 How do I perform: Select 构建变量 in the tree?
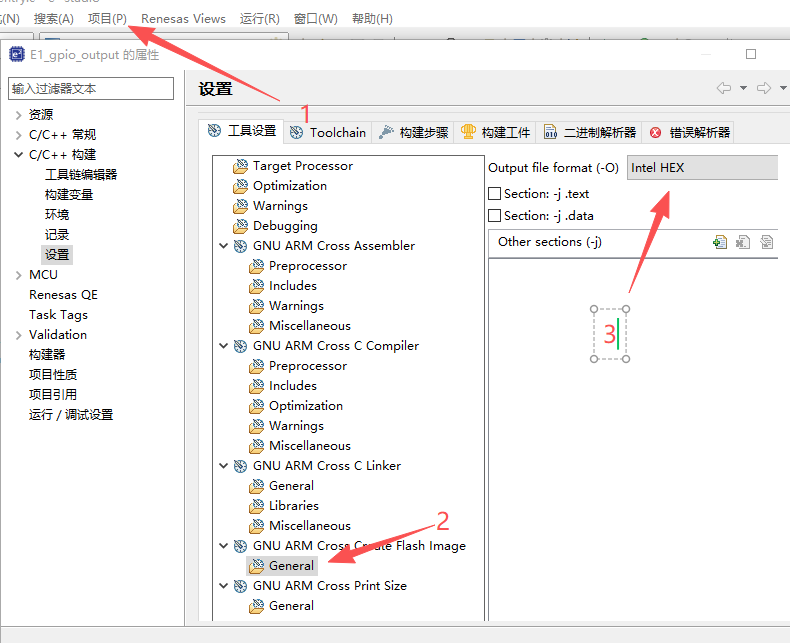pos(69,195)
